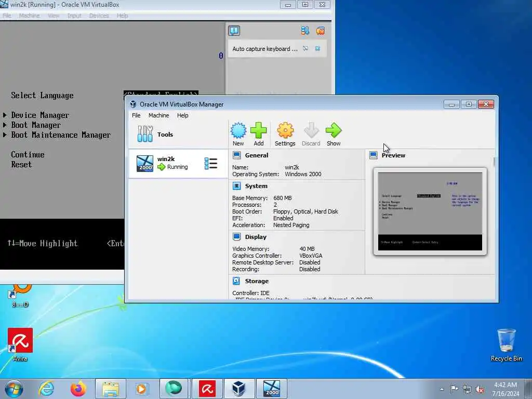Open the View menu in win2k VM window
The height and width of the screenshot is (399, 532).
tap(54, 16)
